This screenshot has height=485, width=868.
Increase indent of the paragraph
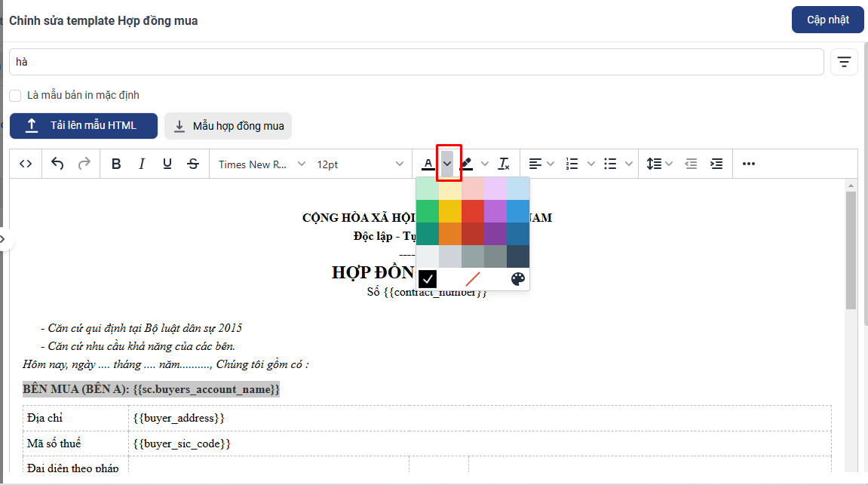point(716,164)
